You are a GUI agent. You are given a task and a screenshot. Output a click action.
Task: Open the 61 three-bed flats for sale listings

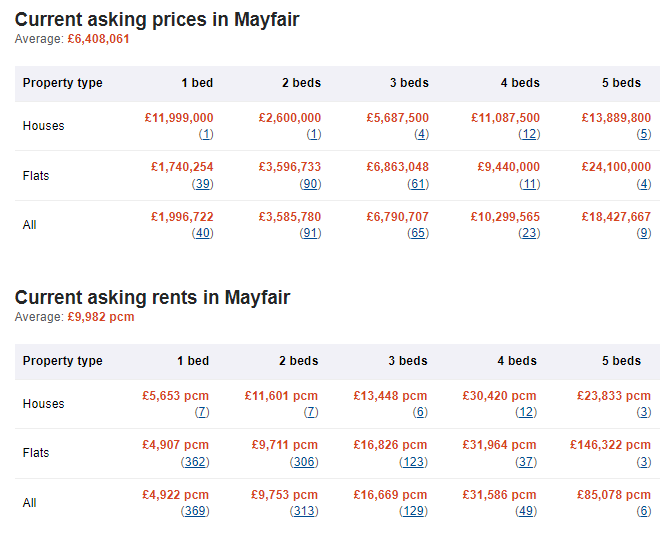tap(418, 184)
